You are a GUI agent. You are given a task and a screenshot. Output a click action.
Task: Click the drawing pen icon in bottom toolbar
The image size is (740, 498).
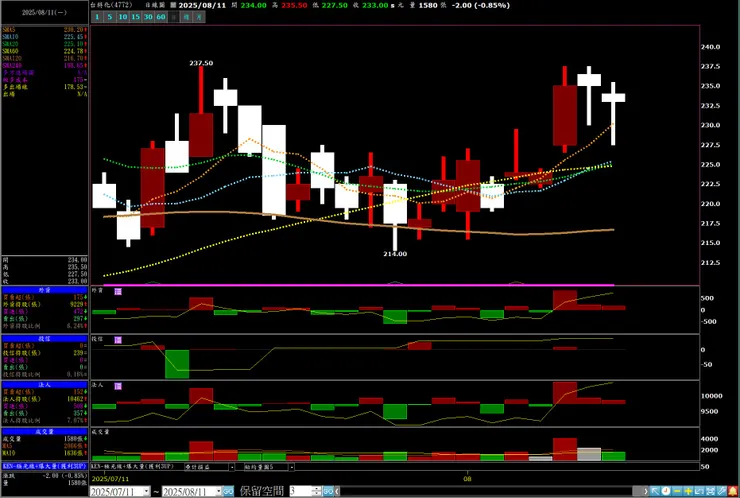click(721, 491)
